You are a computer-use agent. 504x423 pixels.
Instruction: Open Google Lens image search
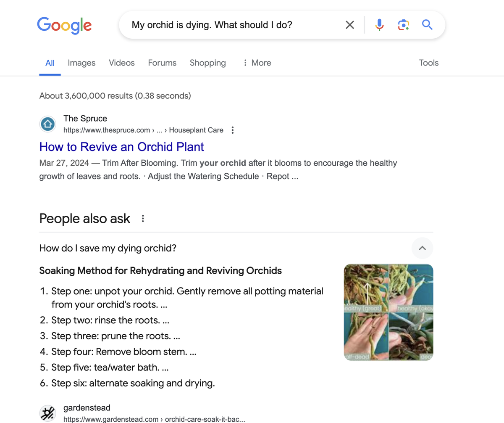click(403, 25)
